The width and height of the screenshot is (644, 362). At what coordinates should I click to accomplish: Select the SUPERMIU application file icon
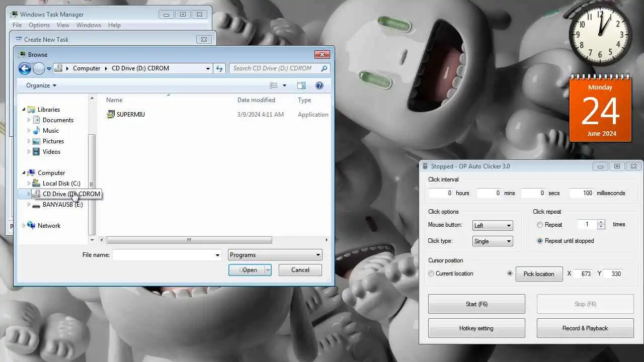pyautogui.click(x=111, y=114)
